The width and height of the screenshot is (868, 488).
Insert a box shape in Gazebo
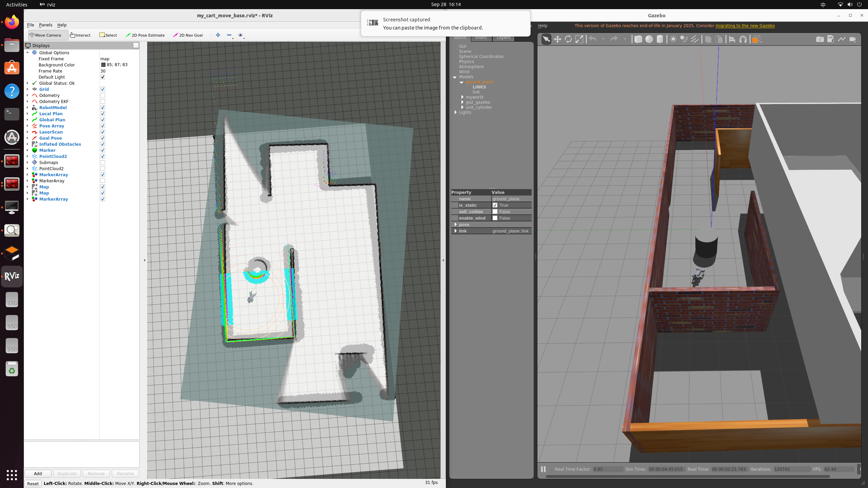638,39
